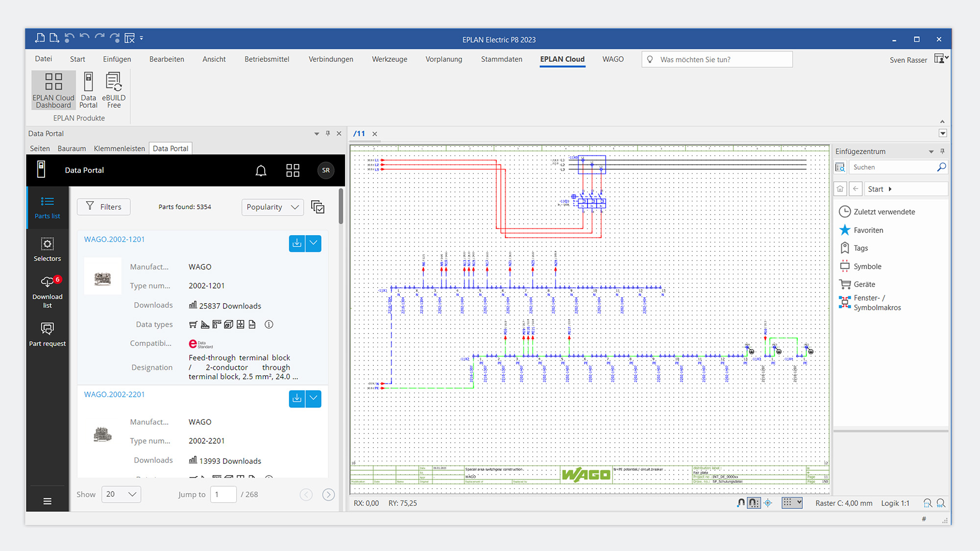Viewport: 980px width, 551px height.
Task: Toggle multi-select mode in parts list
Action: [318, 207]
